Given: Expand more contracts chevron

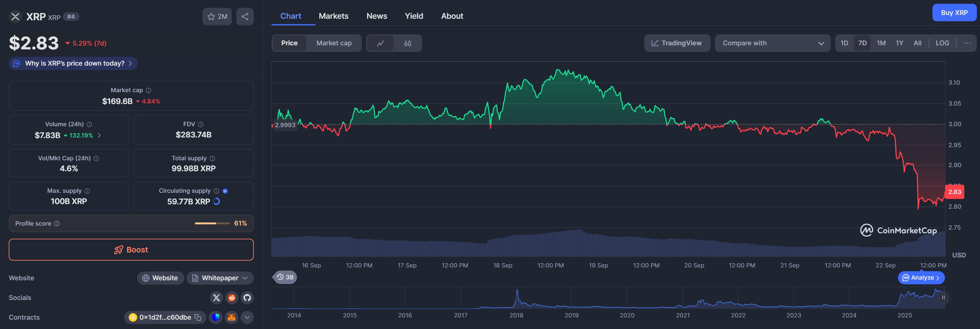Looking at the screenshot, I should tap(247, 317).
